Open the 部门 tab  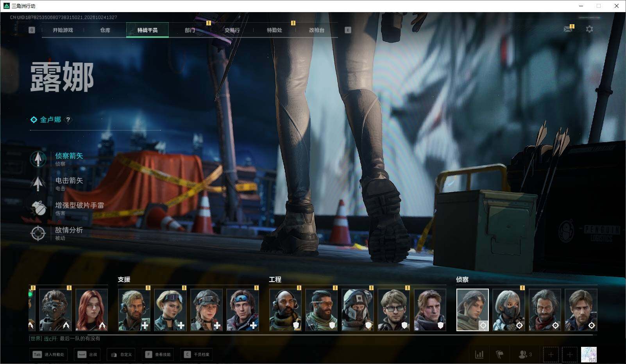190,30
